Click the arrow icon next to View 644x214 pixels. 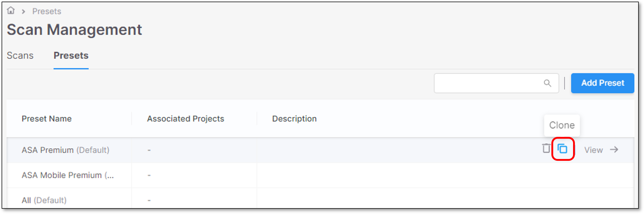[614, 150]
